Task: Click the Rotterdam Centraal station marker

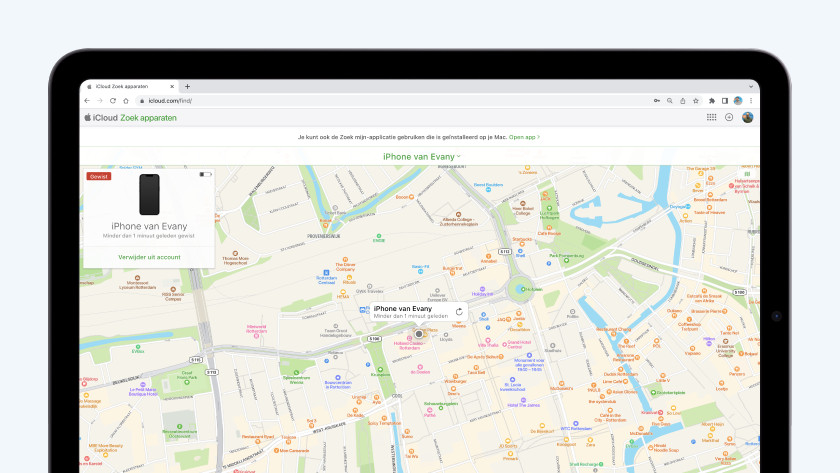Action: pos(326,273)
